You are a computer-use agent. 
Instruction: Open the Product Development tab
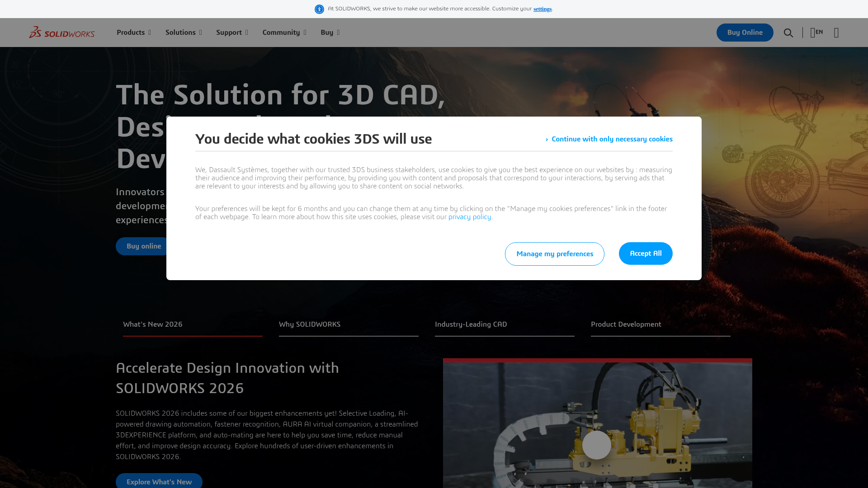click(626, 324)
